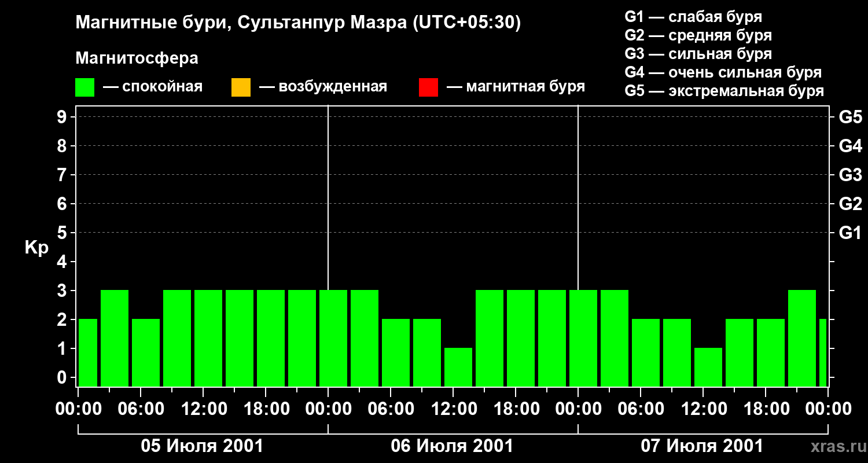Click the '05 Июля 2001' date label
The width and height of the screenshot is (868, 463).
[203, 446]
